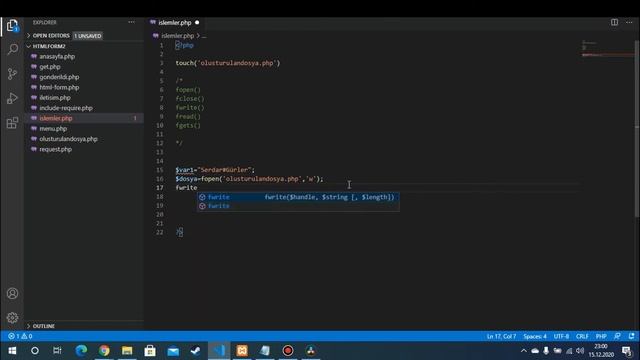Screen dimensions: 640x360
Task: Open errors and warnings count in status bar
Action: tap(20, 336)
